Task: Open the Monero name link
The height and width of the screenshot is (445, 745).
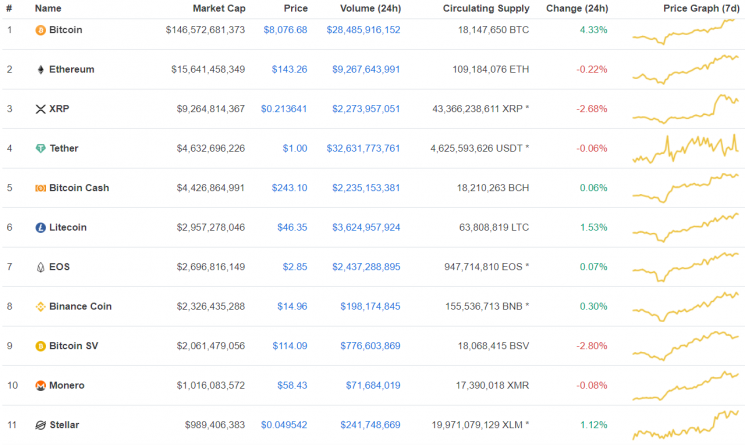Action: 67,385
